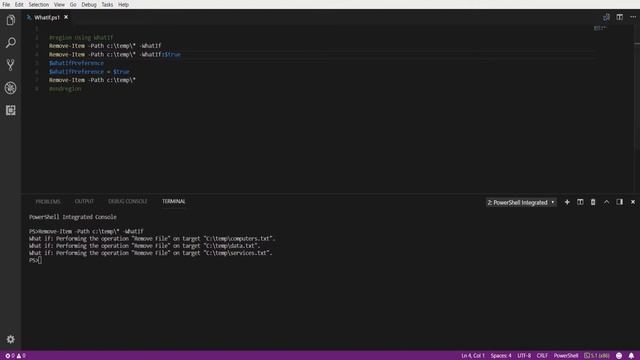640x360 pixels.
Task: Click the open changes icon in editor title
Action: click(606, 17)
